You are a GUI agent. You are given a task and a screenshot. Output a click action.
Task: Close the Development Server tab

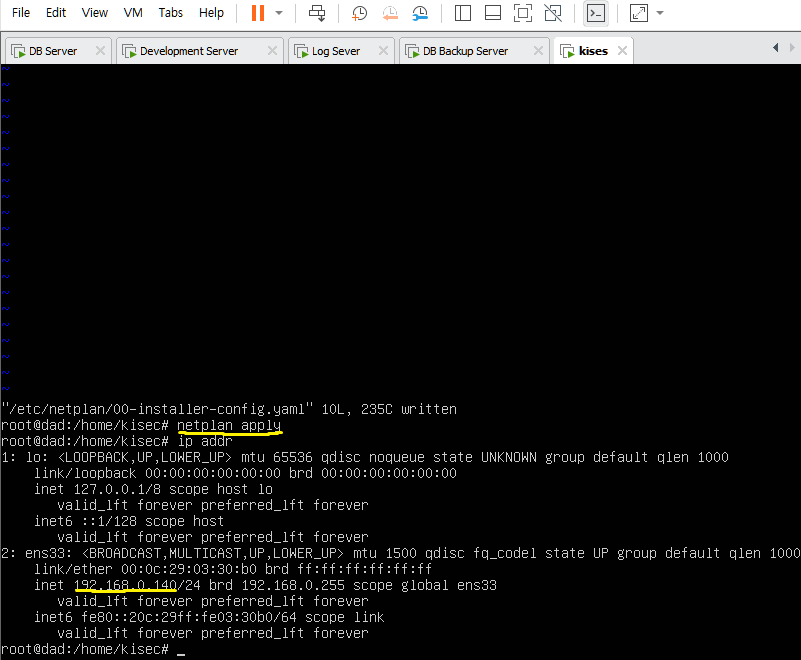(x=272, y=51)
